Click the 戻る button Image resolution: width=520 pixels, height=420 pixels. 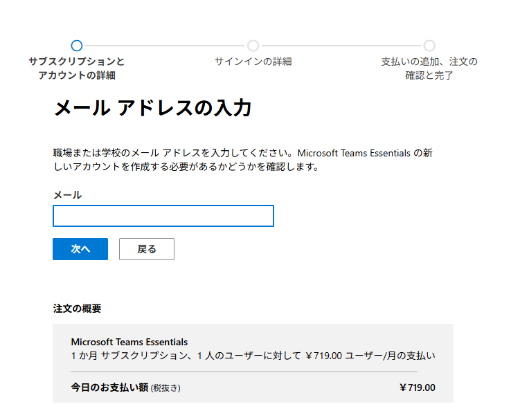point(147,249)
